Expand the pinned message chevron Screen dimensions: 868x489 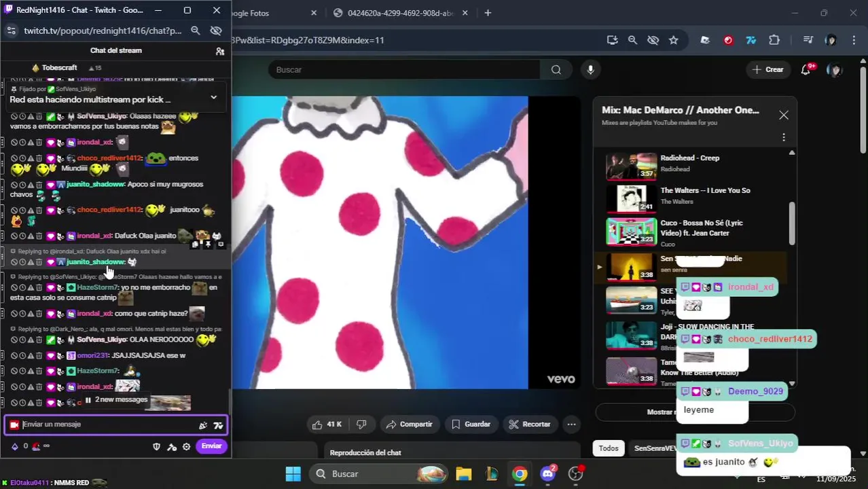coord(213,97)
